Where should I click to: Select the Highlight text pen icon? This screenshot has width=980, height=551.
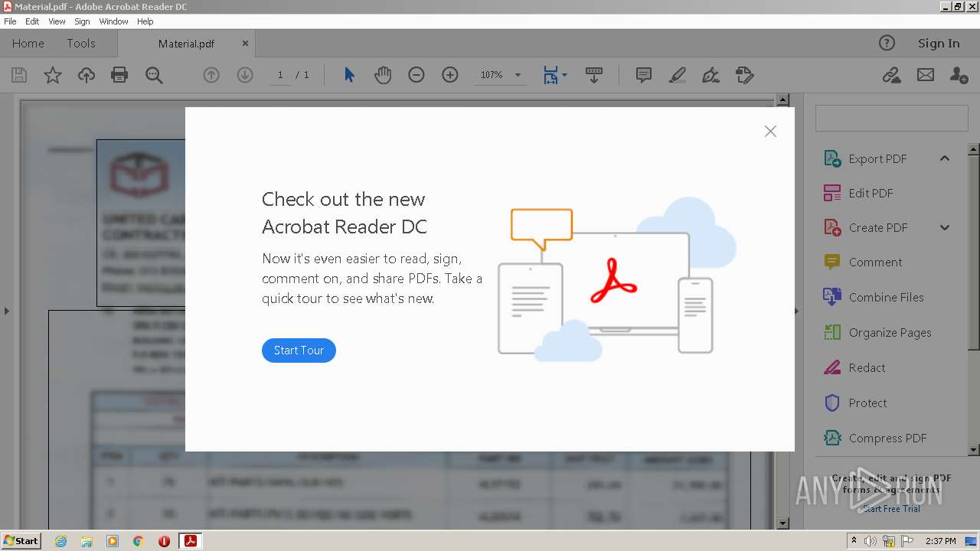click(678, 75)
